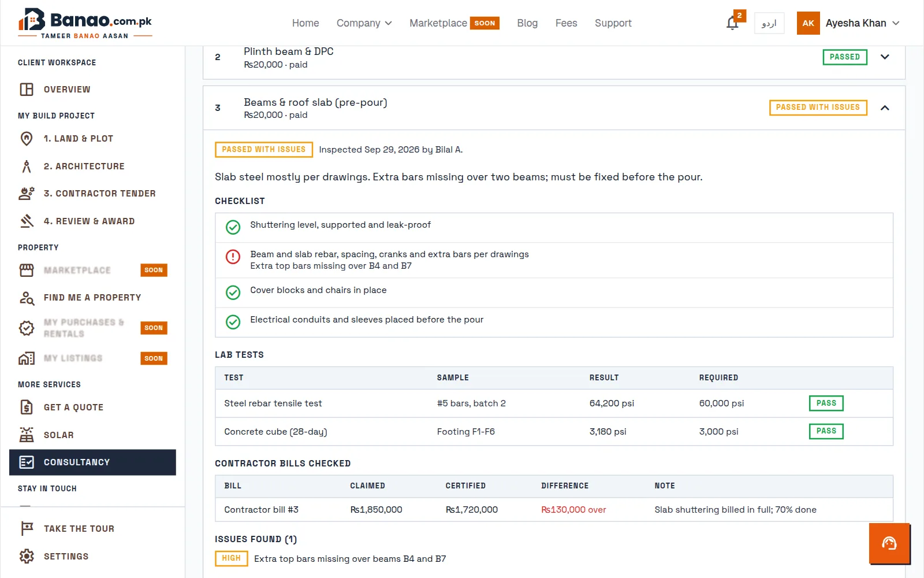Click Steel rebar tensile test row
This screenshot has height=578, width=924.
pyautogui.click(x=554, y=403)
